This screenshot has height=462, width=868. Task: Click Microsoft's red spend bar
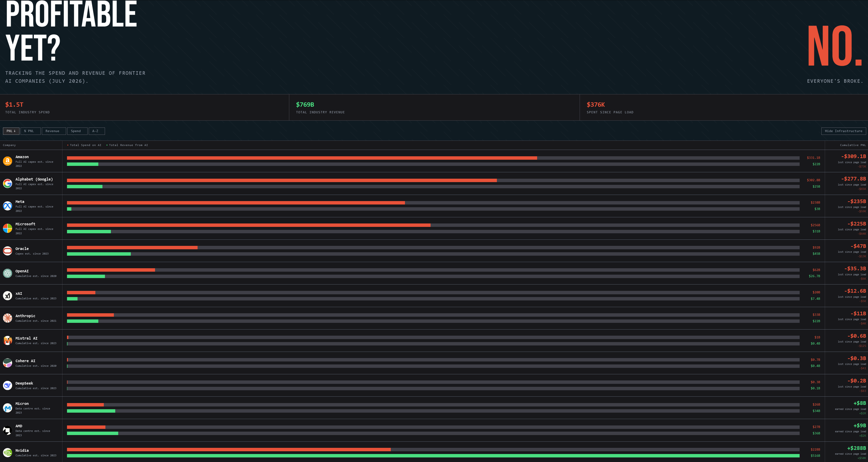249,225
